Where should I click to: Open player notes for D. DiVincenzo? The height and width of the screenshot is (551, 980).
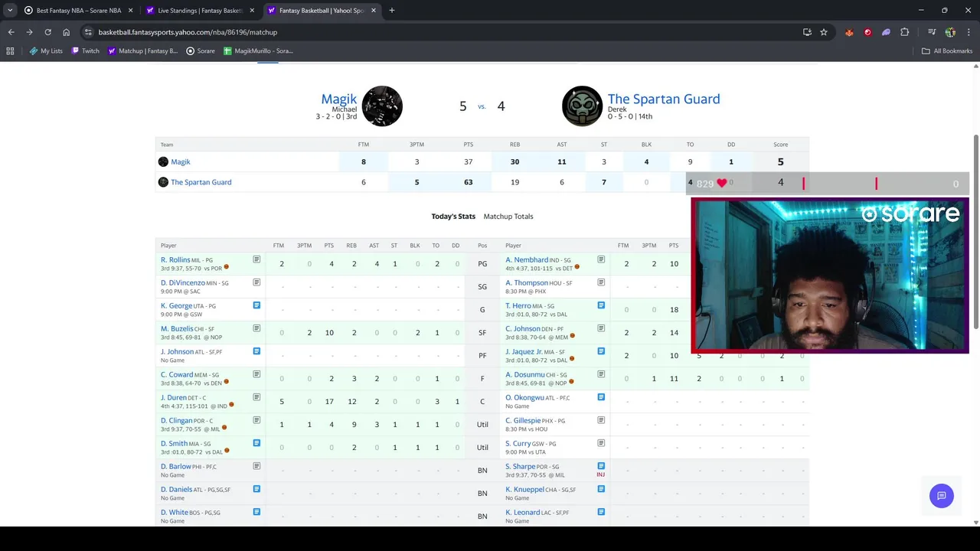pos(256,282)
